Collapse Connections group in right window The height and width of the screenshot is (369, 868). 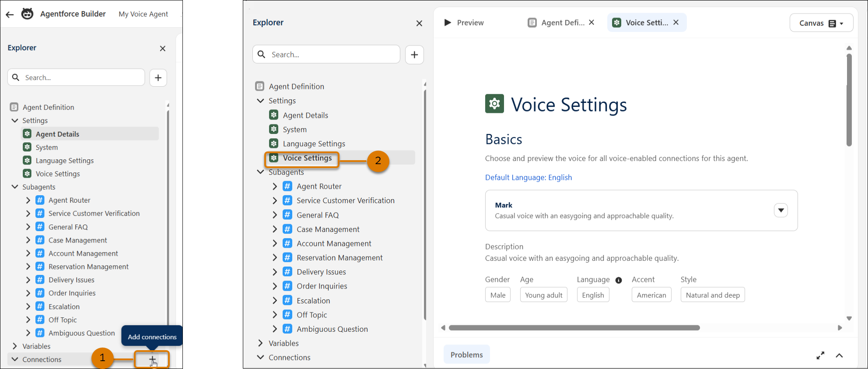click(260, 357)
